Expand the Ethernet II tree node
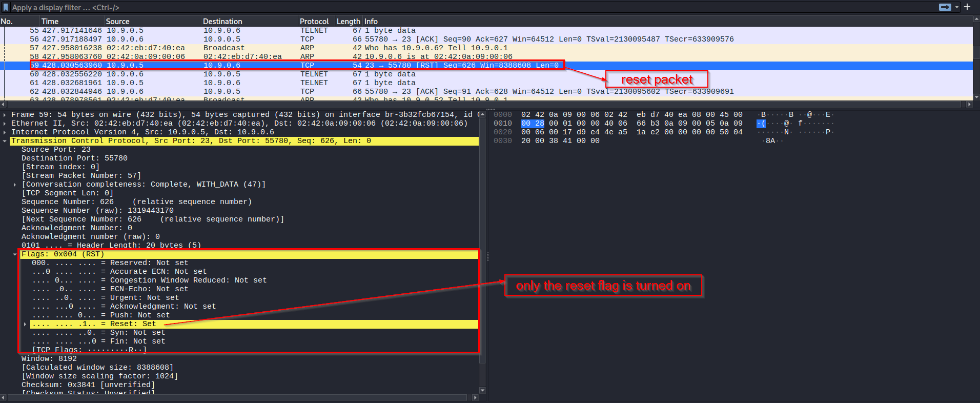This screenshot has width=980, height=403. (5, 124)
